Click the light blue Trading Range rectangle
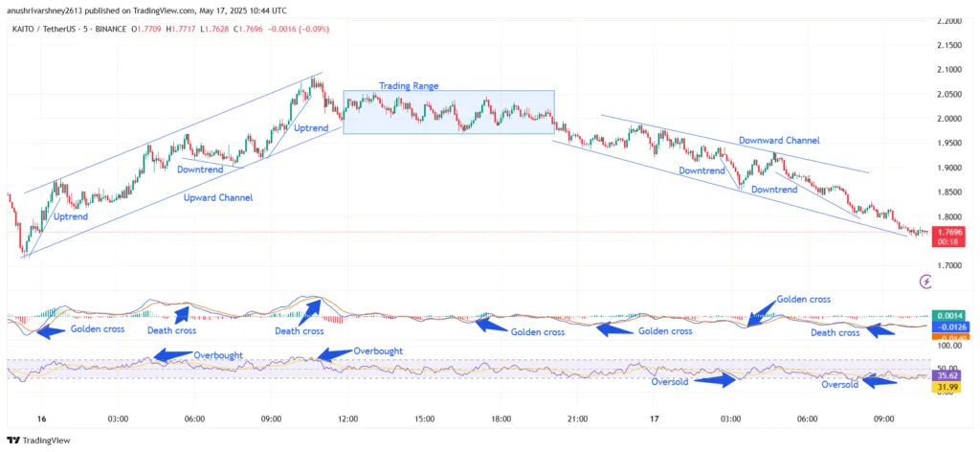Viewport: 980px width, 452px height. point(449,112)
